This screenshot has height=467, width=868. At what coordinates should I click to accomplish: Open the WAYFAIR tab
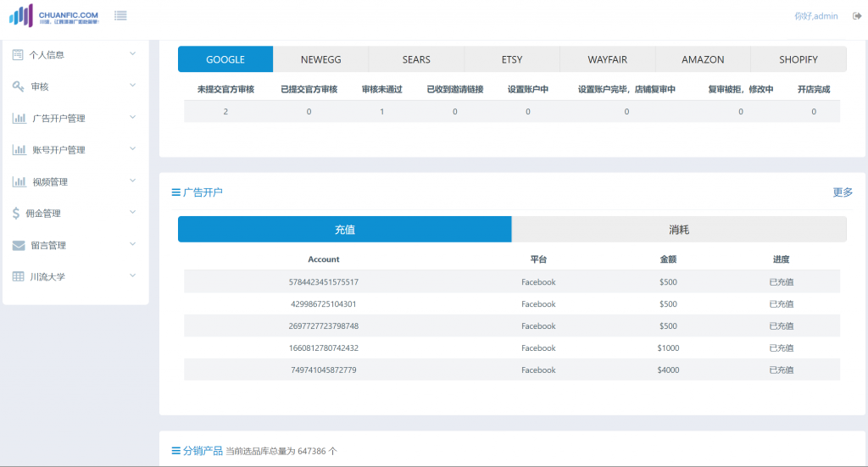(607, 59)
